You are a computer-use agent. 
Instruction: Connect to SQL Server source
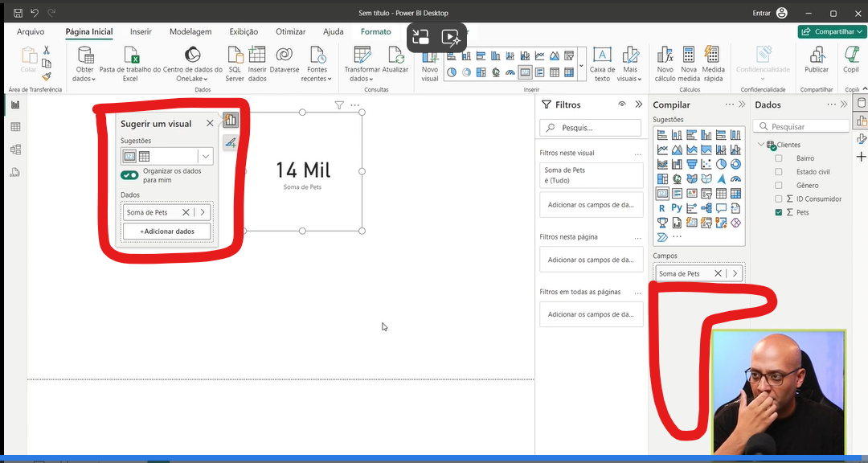click(x=235, y=64)
